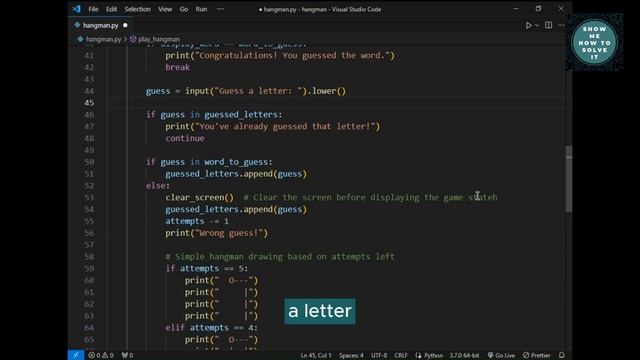The height and width of the screenshot is (360, 640).
Task: Run the Python file with play icon
Action: (x=528, y=25)
